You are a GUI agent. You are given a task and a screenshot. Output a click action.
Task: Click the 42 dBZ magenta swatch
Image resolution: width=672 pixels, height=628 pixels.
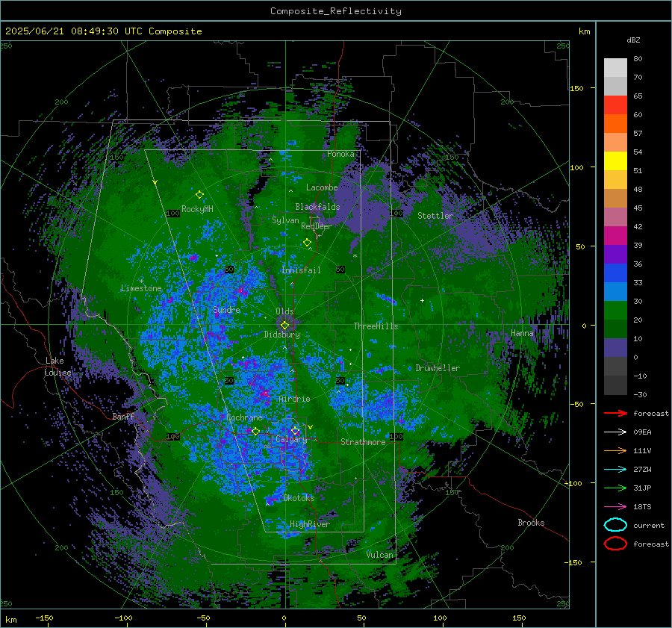point(615,235)
